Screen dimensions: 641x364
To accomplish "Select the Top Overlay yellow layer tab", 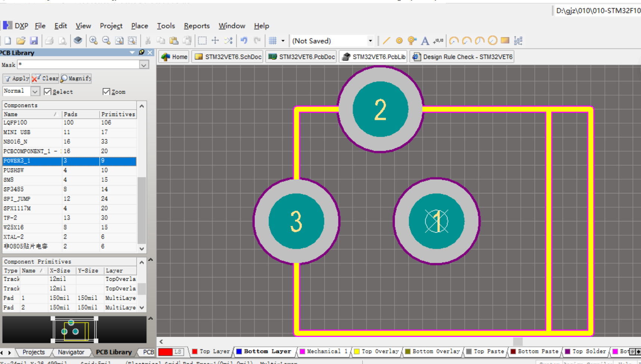I will tap(377, 351).
